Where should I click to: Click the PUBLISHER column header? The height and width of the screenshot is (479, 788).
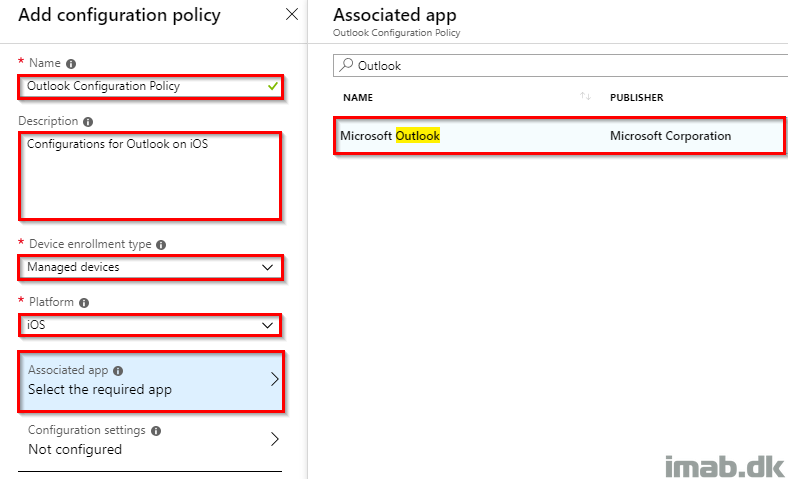[x=637, y=98]
